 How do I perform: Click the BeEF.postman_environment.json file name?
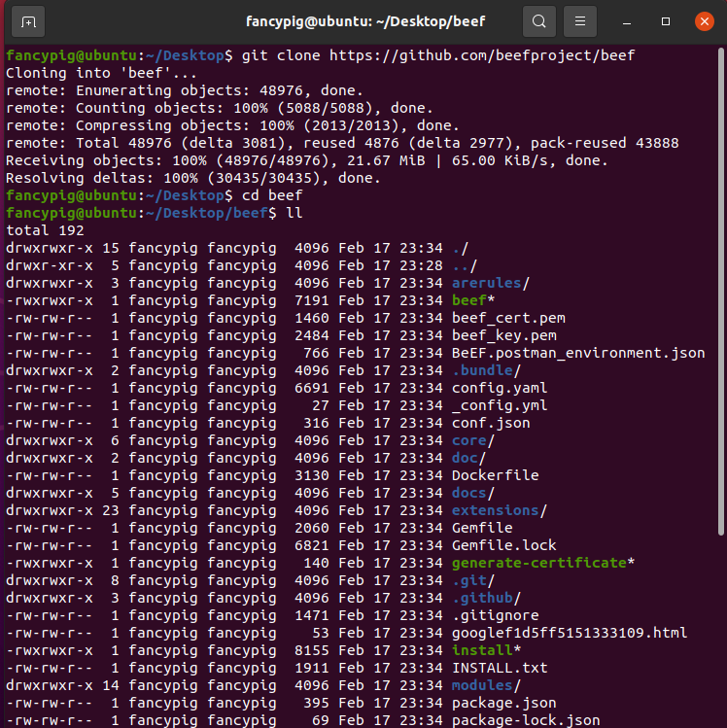pos(578,353)
